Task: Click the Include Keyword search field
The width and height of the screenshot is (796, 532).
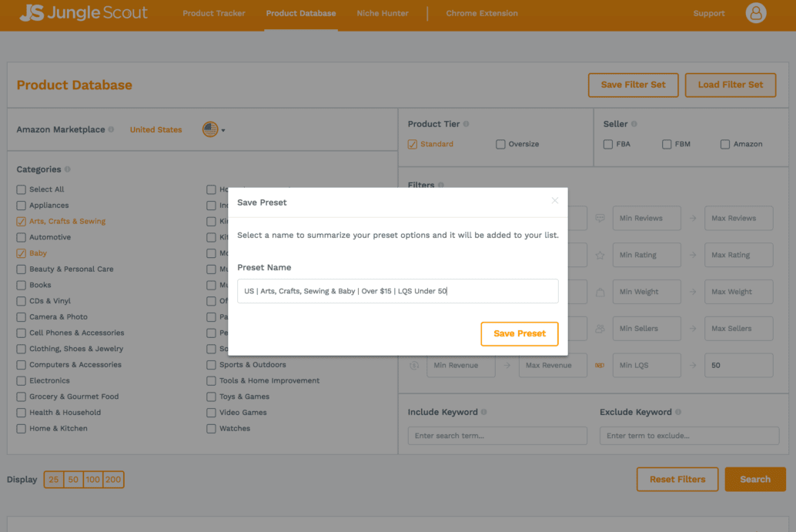Action: (497, 435)
